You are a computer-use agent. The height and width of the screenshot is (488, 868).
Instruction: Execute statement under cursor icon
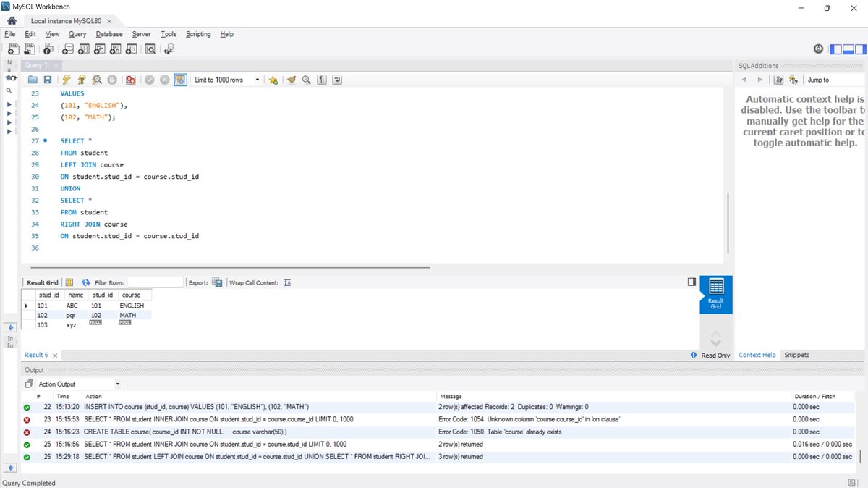point(82,80)
